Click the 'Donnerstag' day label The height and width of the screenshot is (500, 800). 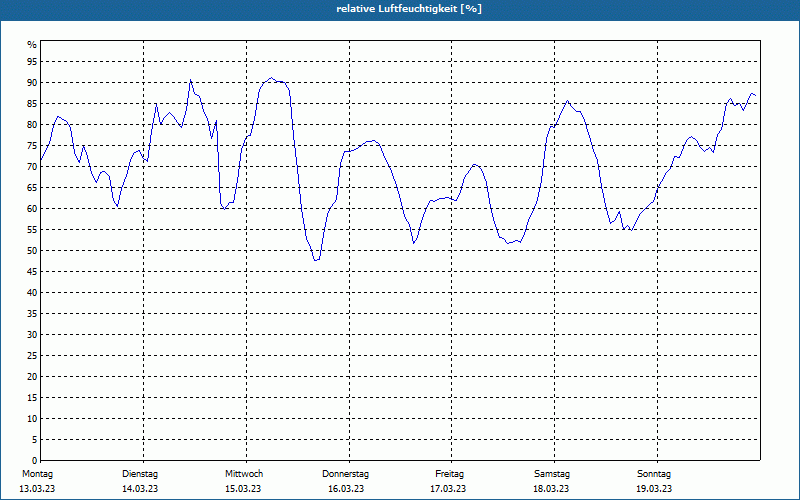pyautogui.click(x=345, y=474)
